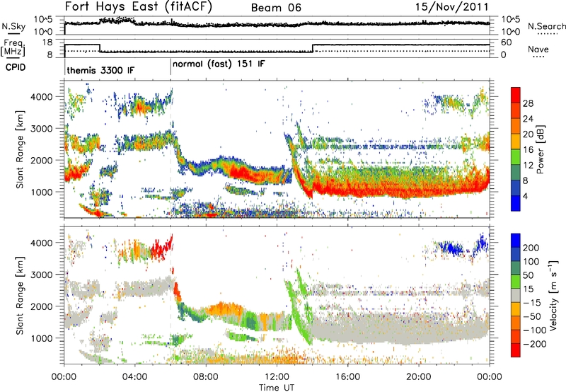Click the "08:00" time tick label

tap(206, 377)
